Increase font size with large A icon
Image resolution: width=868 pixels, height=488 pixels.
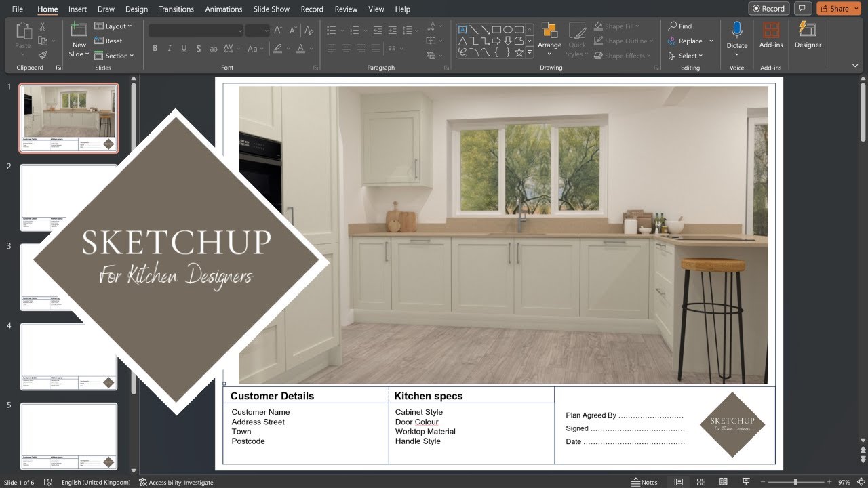[277, 30]
